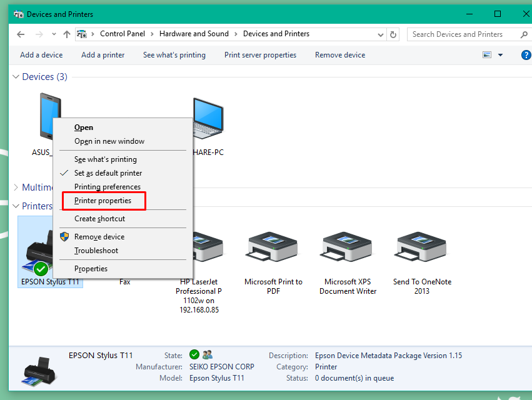
Task: Click the change view icon
Action: point(487,55)
